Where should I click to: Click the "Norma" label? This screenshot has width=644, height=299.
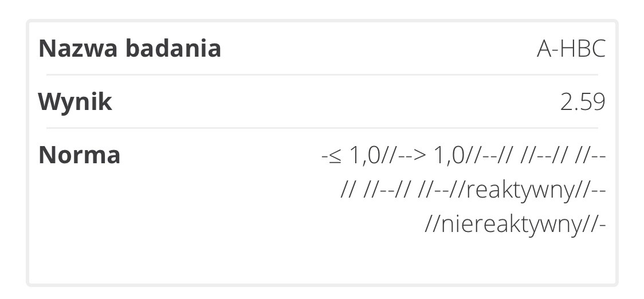coord(79,155)
